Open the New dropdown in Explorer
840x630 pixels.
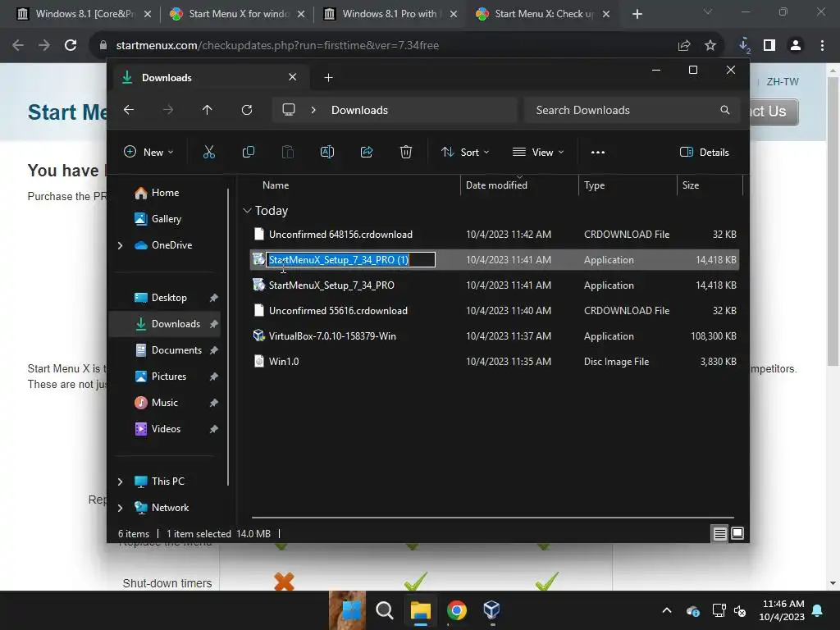(148, 152)
